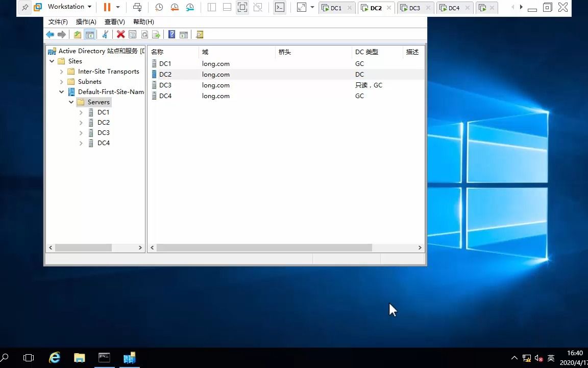Toggle show/hide console tree button

tap(90, 35)
